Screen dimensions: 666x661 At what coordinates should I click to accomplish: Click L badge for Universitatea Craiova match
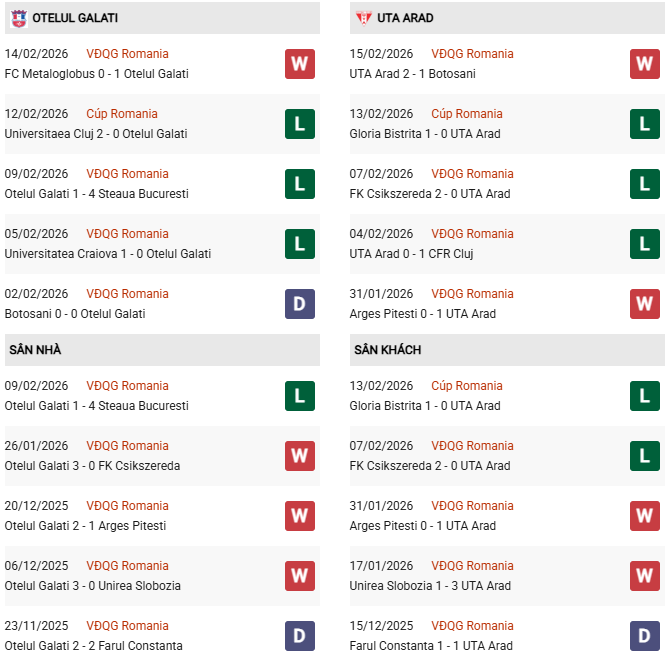click(299, 244)
